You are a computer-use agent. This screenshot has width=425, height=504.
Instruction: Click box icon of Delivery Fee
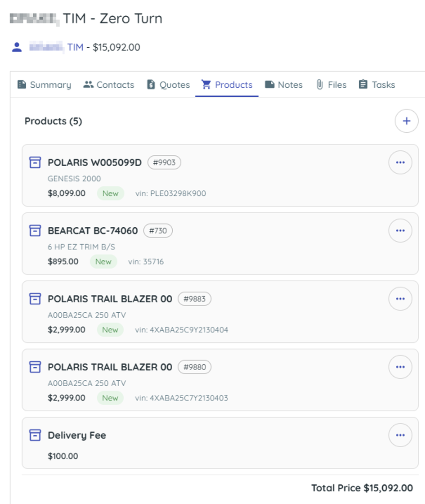35,435
